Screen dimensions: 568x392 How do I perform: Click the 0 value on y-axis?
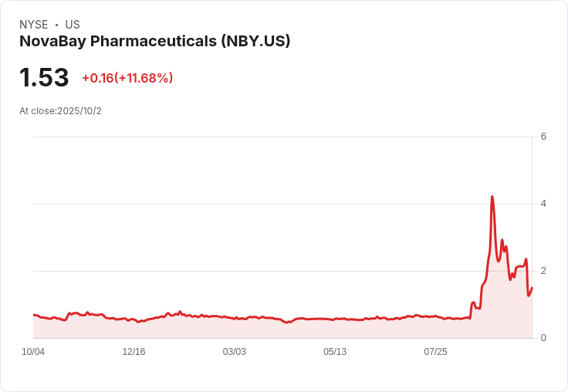coord(543,338)
